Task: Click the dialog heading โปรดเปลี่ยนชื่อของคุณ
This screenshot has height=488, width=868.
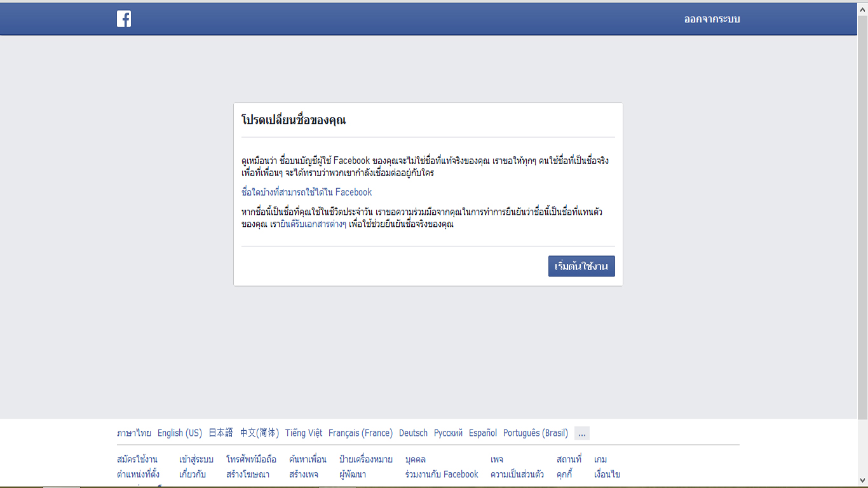Action: click(x=294, y=119)
